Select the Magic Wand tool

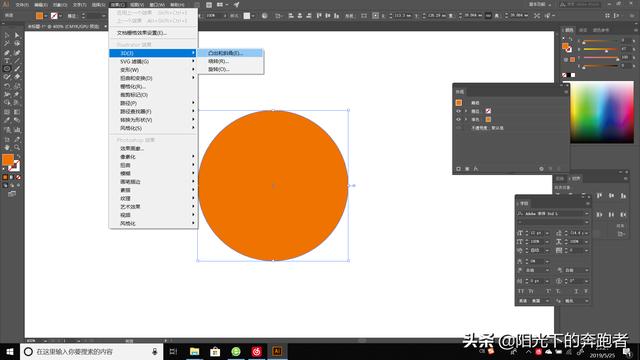pyautogui.click(x=7, y=44)
